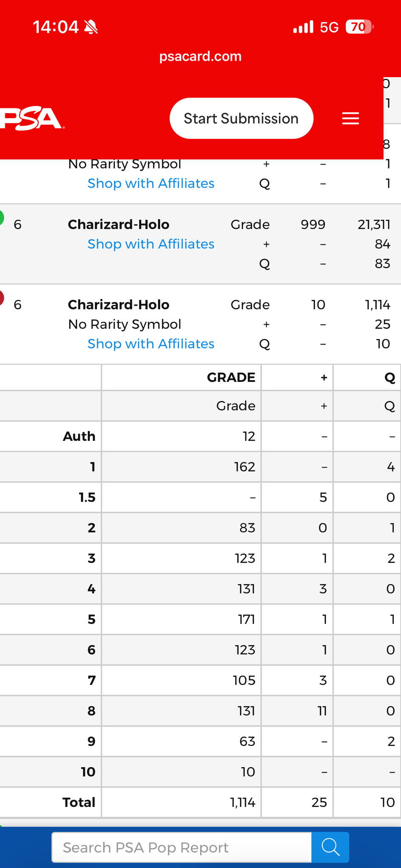This screenshot has width=401, height=868.
Task: Tap the red dot beside No Rarity Charizard
Action: coord(1,298)
